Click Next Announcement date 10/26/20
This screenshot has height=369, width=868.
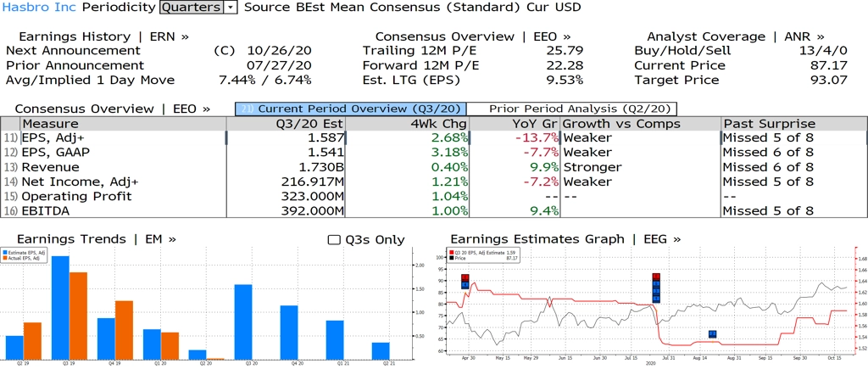tap(279, 51)
